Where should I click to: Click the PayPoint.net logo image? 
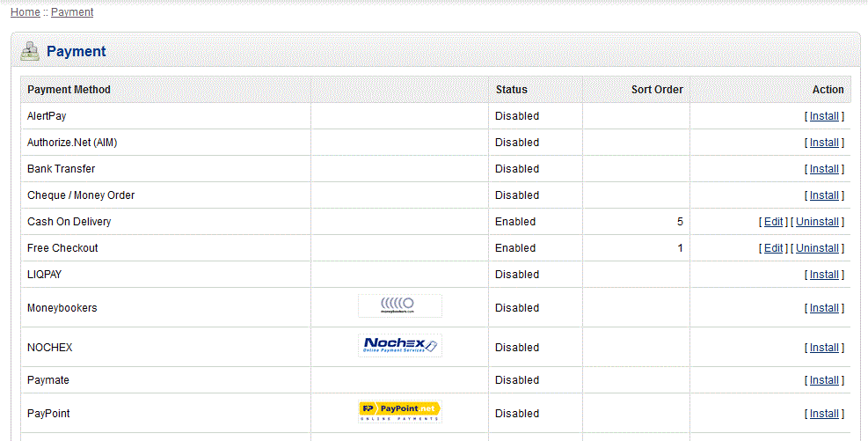pos(400,412)
